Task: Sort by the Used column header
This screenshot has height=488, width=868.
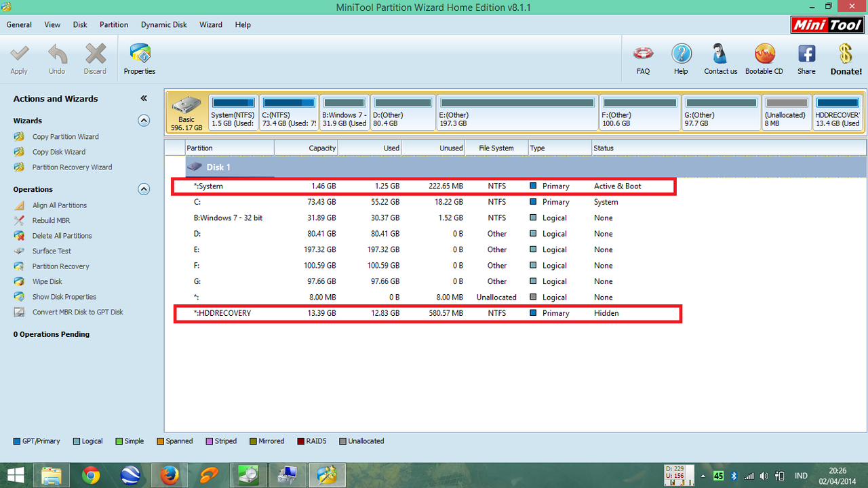Action: [370, 148]
